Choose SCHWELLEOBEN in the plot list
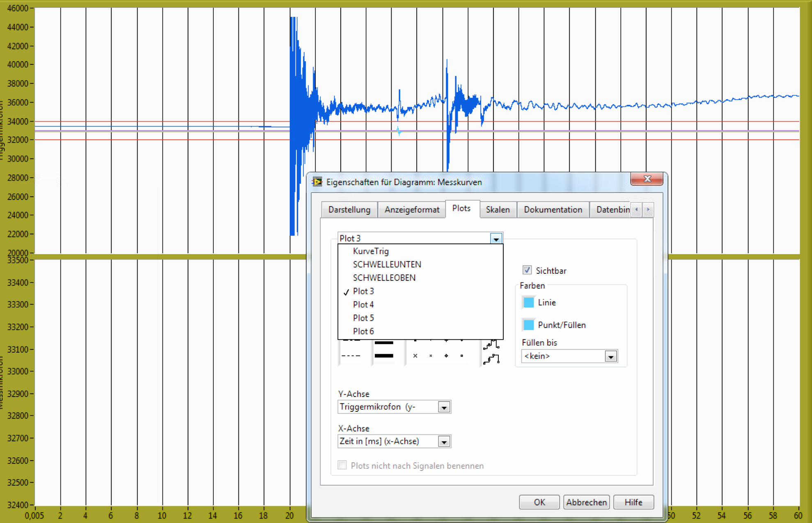The width and height of the screenshot is (812, 523). (x=384, y=278)
